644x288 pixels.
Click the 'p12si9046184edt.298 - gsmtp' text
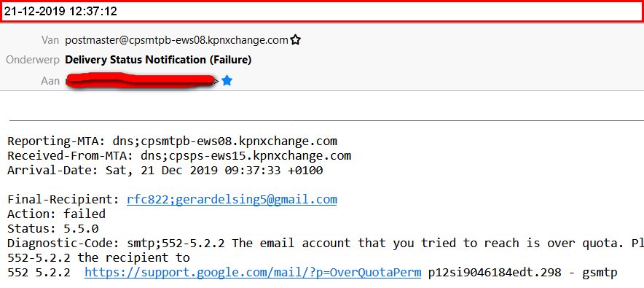pos(522,273)
